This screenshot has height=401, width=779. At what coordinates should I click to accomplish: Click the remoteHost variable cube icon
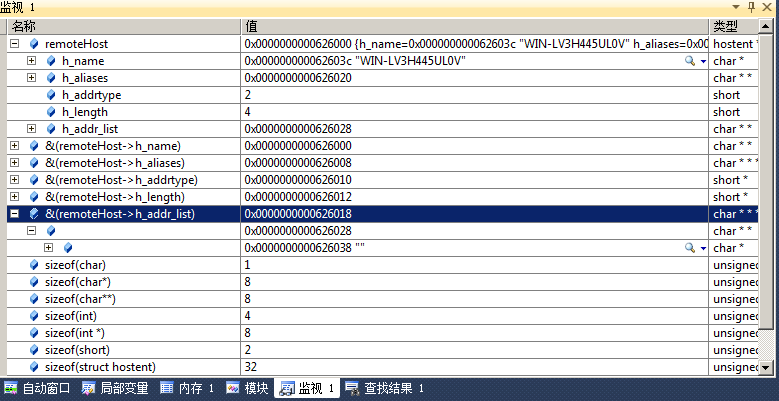coord(34,44)
